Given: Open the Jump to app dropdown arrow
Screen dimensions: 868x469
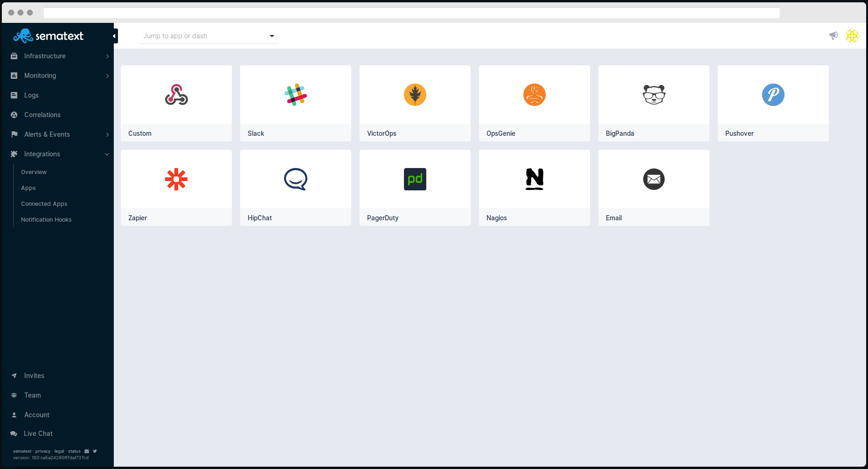Looking at the screenshot, I should (272, 36).
